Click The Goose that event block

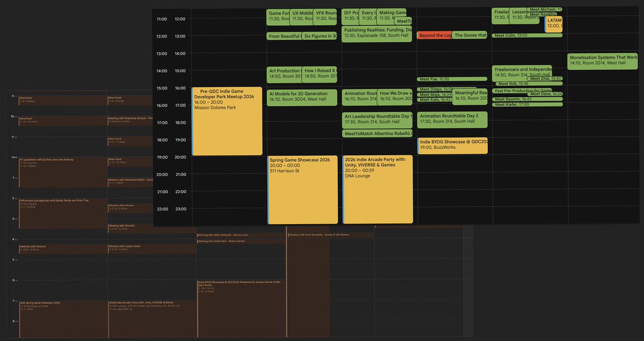470,35
